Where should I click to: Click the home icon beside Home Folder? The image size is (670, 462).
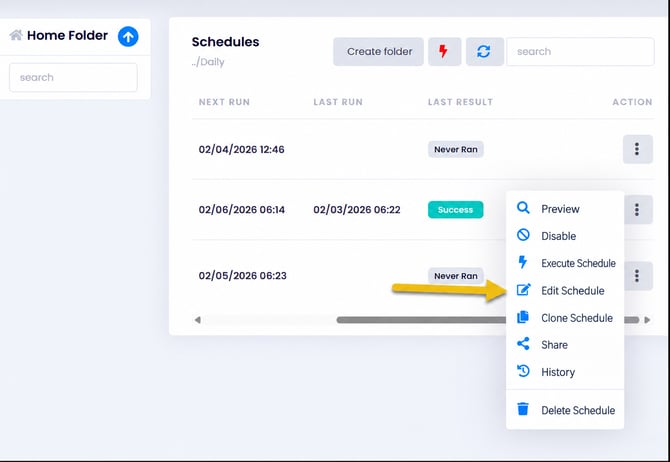click(x=16, y=35)
